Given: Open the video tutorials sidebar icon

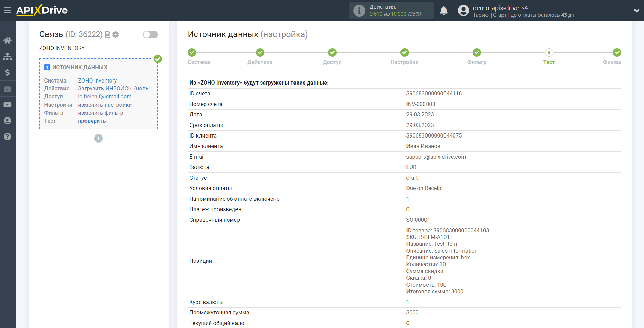Looking at the screenshot, I should click(7, 105).
